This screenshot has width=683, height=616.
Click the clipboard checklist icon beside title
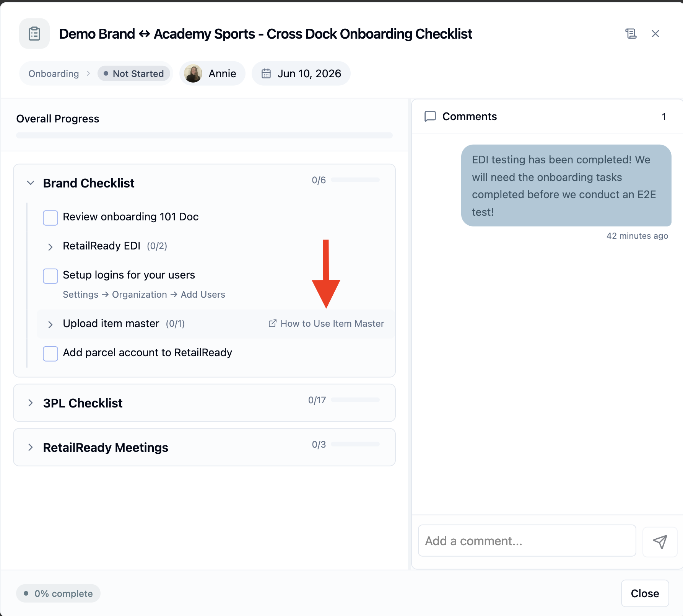coord(34,34)
